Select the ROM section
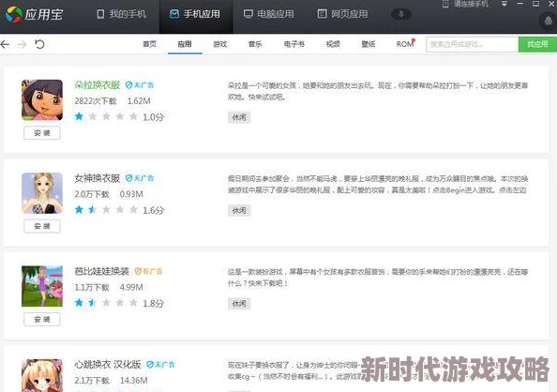The image size is (557, 392). [x=405, y=44]
